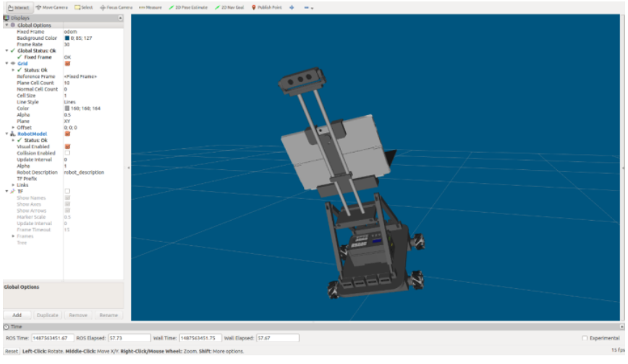Click the ROS Time field
The image size is (628, 364).
pos(53,339)
